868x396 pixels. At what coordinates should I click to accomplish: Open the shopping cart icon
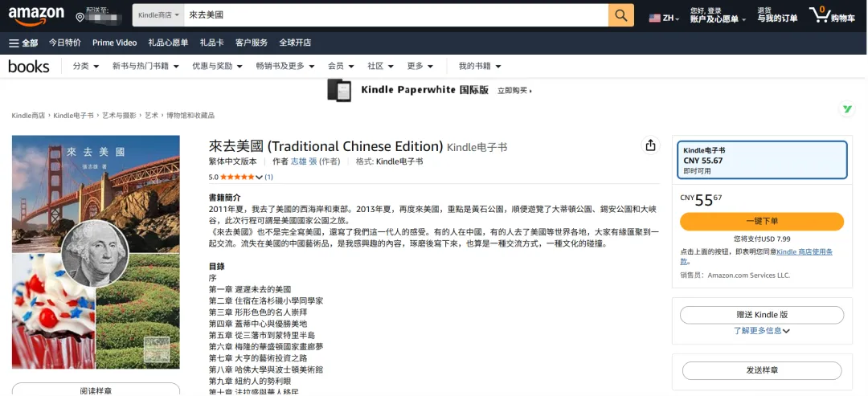(x=819, y=14)
